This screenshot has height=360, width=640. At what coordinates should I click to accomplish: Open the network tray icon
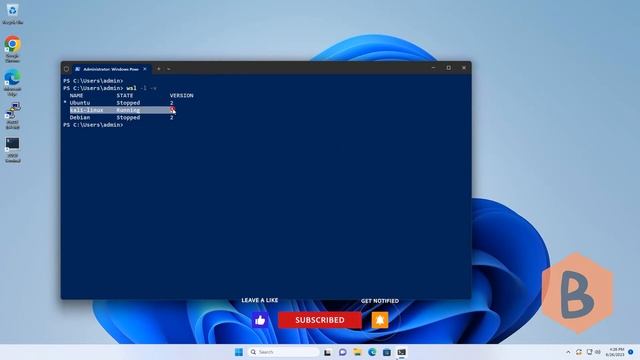coord(589,352)
